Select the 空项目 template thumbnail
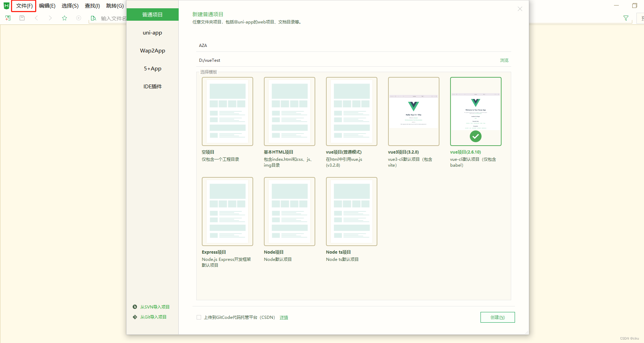Viewport: 644px width, 343px height. [227, 111]
